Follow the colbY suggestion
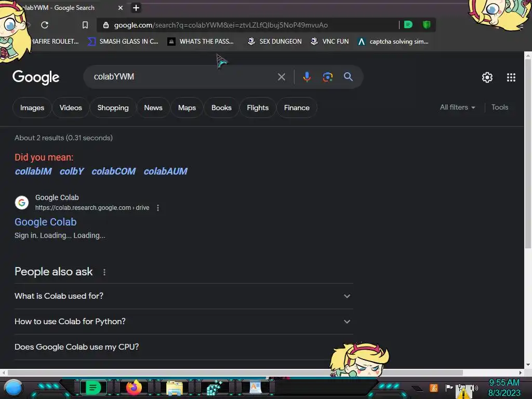The image size is (532, 399). [72, 171]
